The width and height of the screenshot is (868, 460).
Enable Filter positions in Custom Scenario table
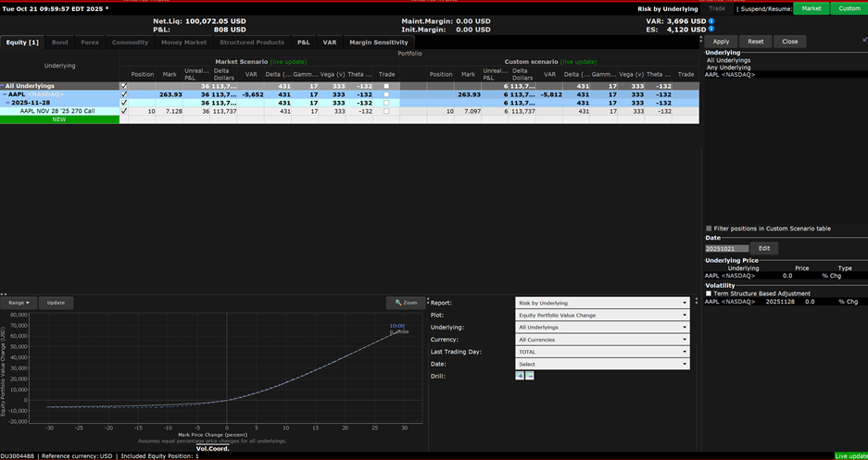(710, 228)
